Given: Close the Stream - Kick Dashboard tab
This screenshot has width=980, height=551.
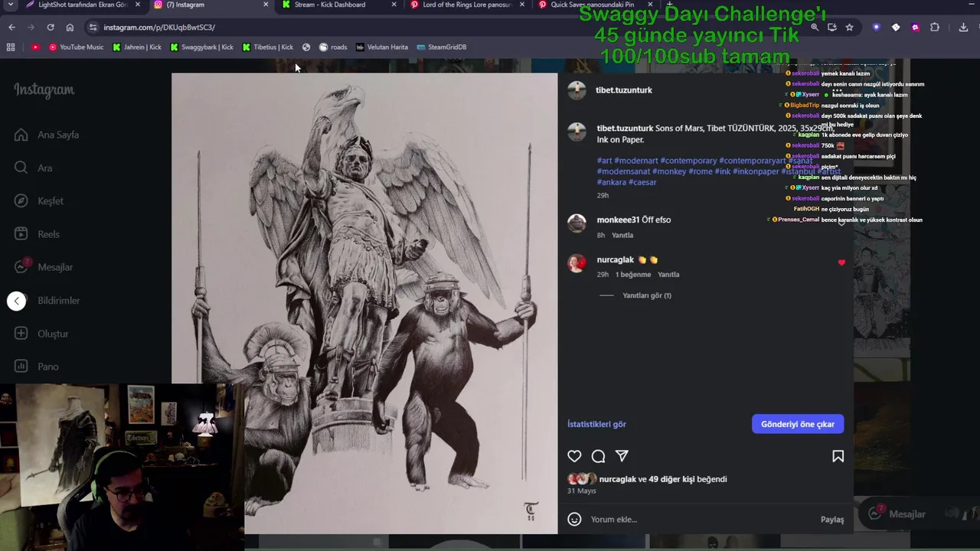Looking at the screenshot, I should (394, 5).
